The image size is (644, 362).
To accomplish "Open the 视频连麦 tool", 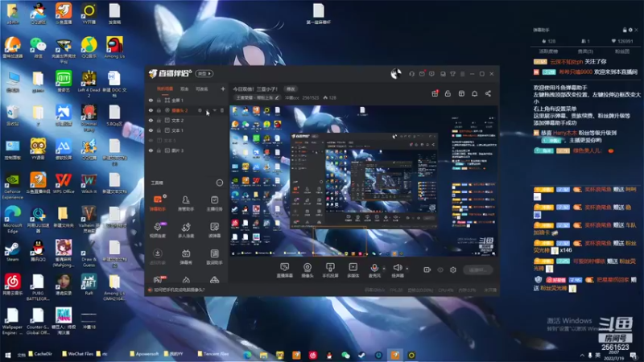I will click(158, 230).
